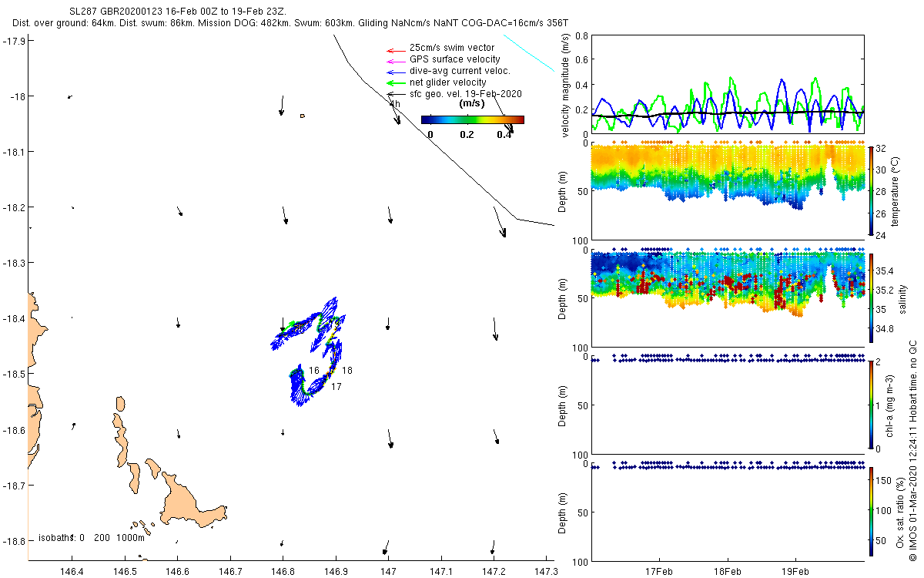Image resolution: width=924 pixels, height=578 pixels.
Task: Click the black sfc geo. vel. legend arrow
Action: (395, 94)
